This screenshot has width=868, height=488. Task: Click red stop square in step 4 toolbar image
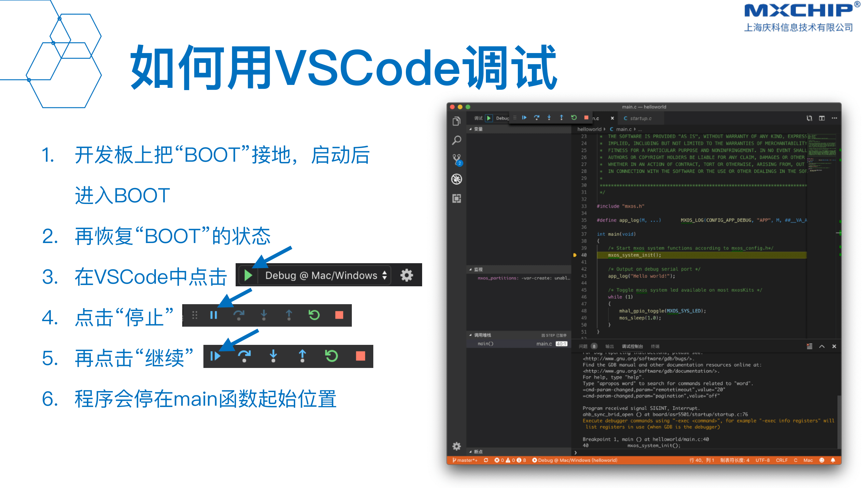[339, 315]
